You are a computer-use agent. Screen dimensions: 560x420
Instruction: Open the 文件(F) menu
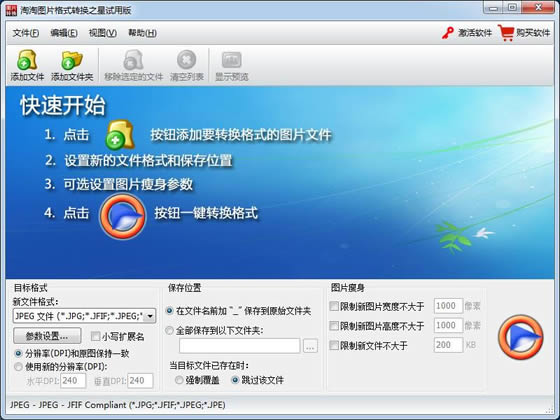click(x=26, y=33)
